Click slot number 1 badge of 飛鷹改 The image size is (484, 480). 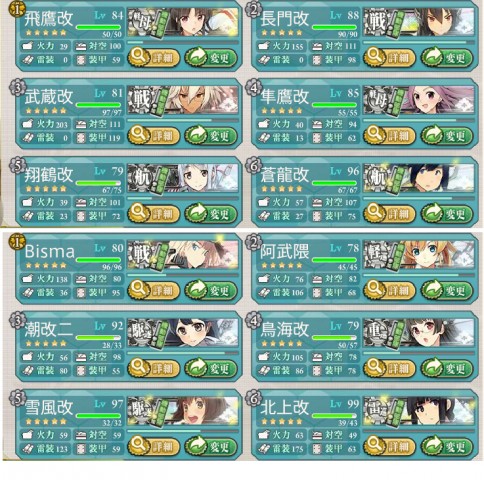(x=17, y=9)
